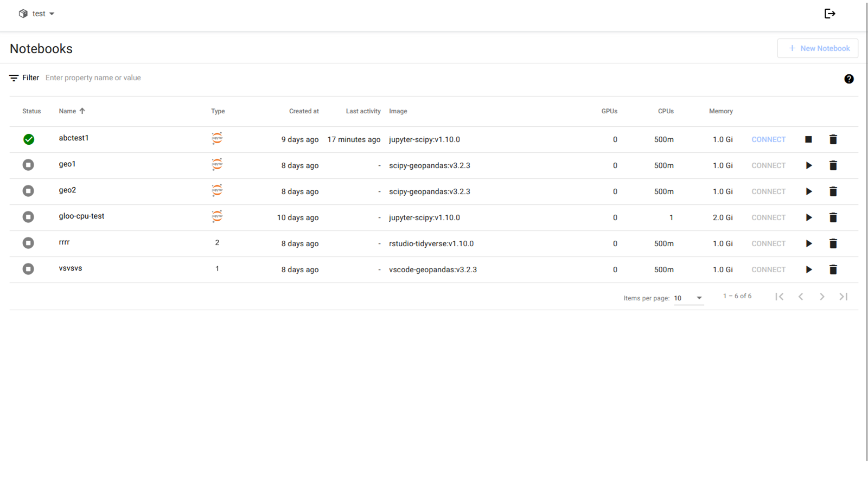
Task: Sort by the Status column header
Action: pyautogui.click(x=31, y=111)
